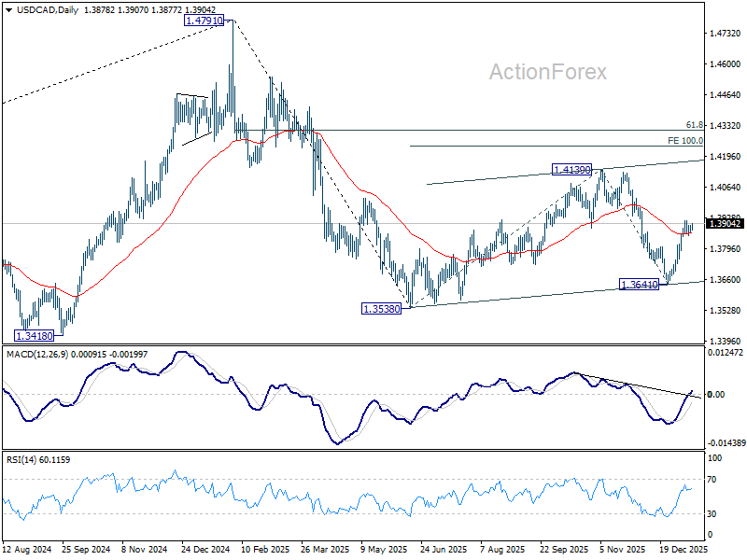747x560 pixels.
Task: Select the 1.35380 price label
Action: [x=382, y=309]
